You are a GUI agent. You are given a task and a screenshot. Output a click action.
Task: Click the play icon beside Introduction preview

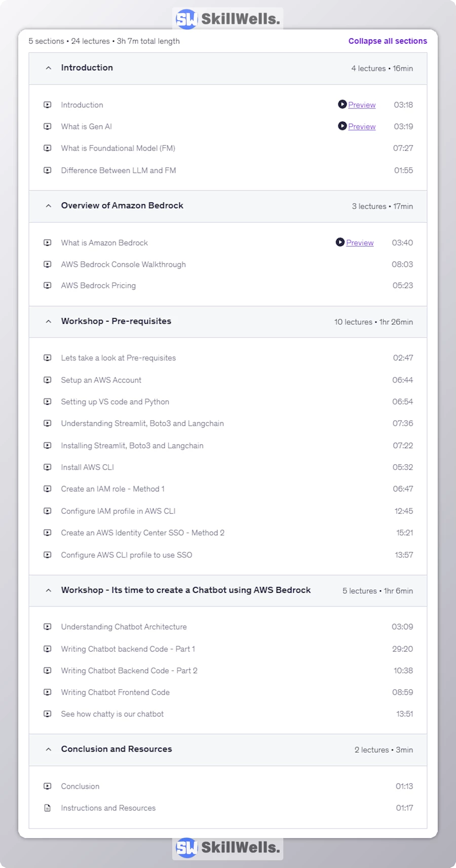342,104
